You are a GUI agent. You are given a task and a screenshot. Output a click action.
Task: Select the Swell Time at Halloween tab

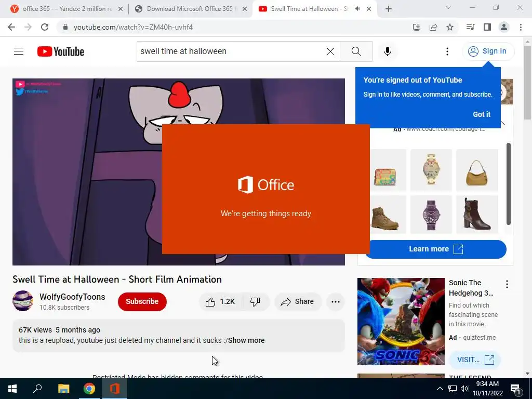(x=309, y=9)
